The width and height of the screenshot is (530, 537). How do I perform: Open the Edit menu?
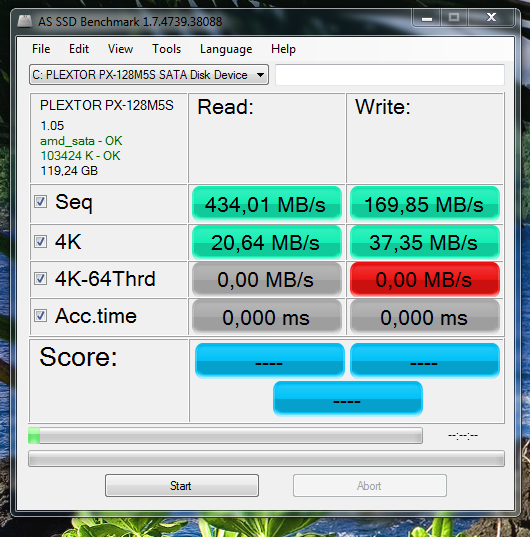coord(79,49)
